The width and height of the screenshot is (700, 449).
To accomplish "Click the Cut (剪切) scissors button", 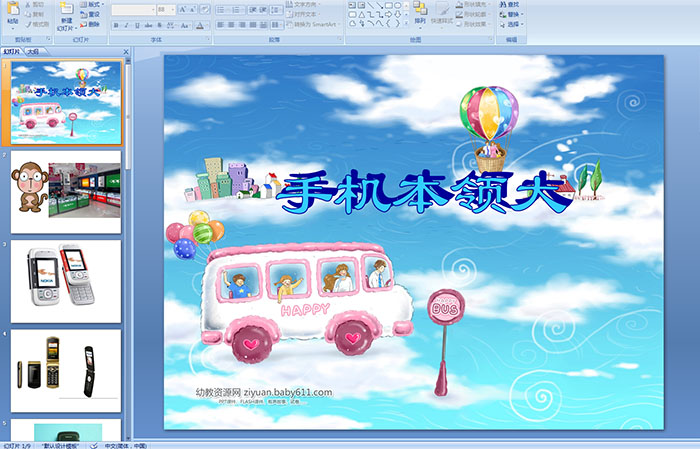I will pyautogui.click(x=34, y=4).
